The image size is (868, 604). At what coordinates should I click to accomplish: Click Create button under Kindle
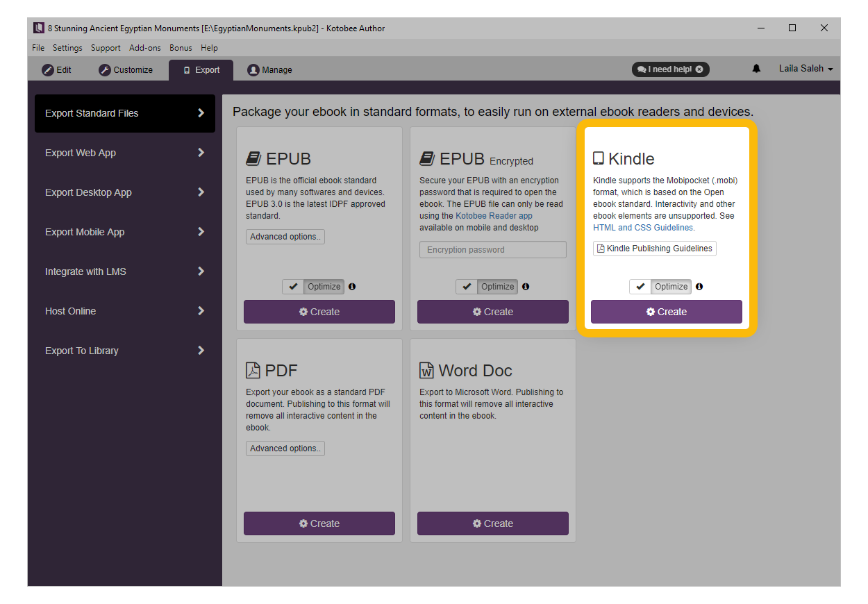[667, 312]
